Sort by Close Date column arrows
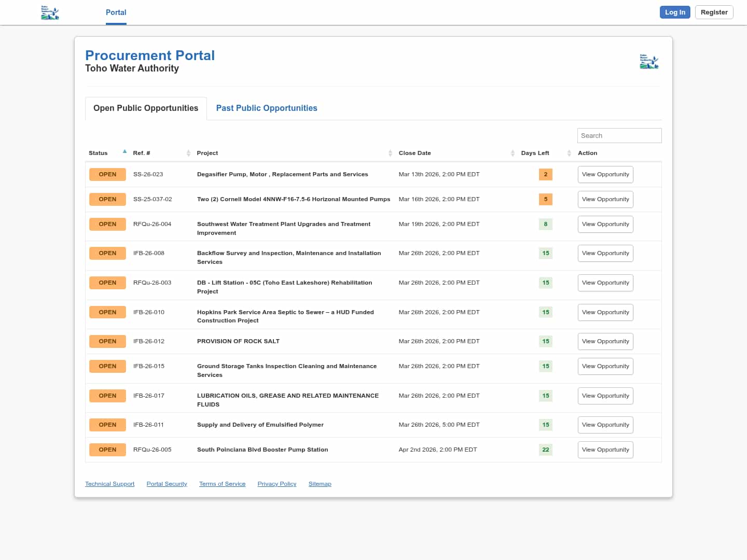This screenshot has width=747, height=560. [513, 153]
